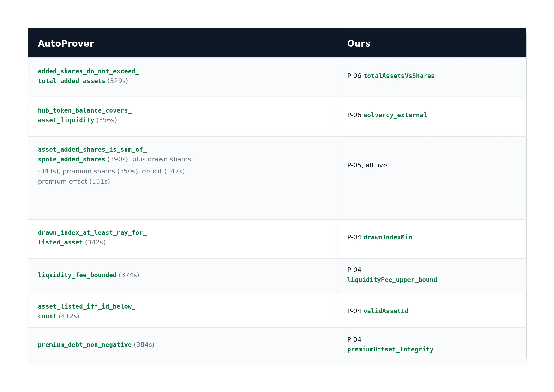Select asset_added_shares_is_sum_of_spoke_added_shares text
The height and width of the screenshot is (392, 554).
(92, 154)
